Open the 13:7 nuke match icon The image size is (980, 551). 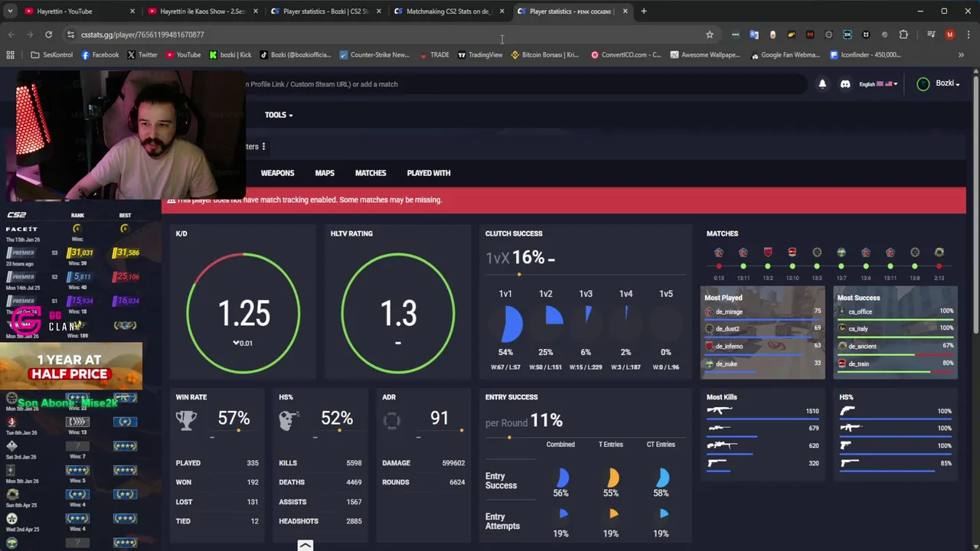[841, 253]
